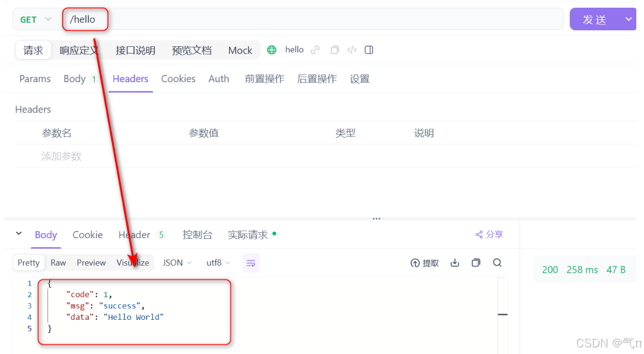Select the request Headers tab

coord(130,79)
